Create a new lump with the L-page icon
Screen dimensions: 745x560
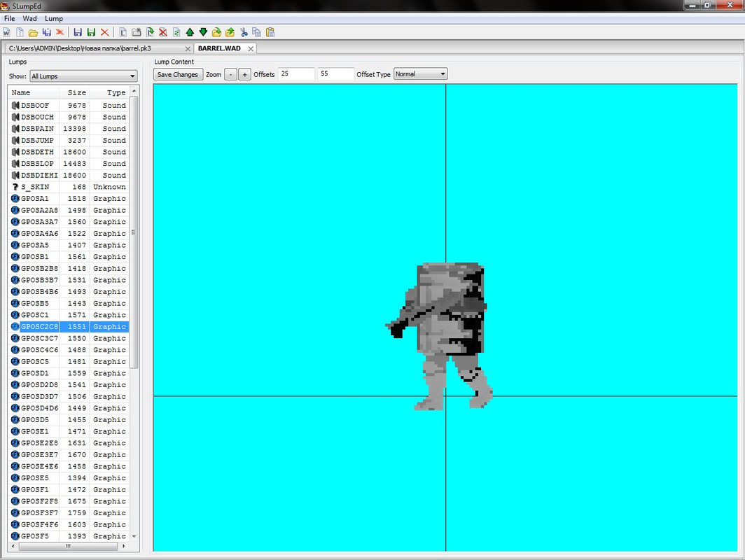123,32
